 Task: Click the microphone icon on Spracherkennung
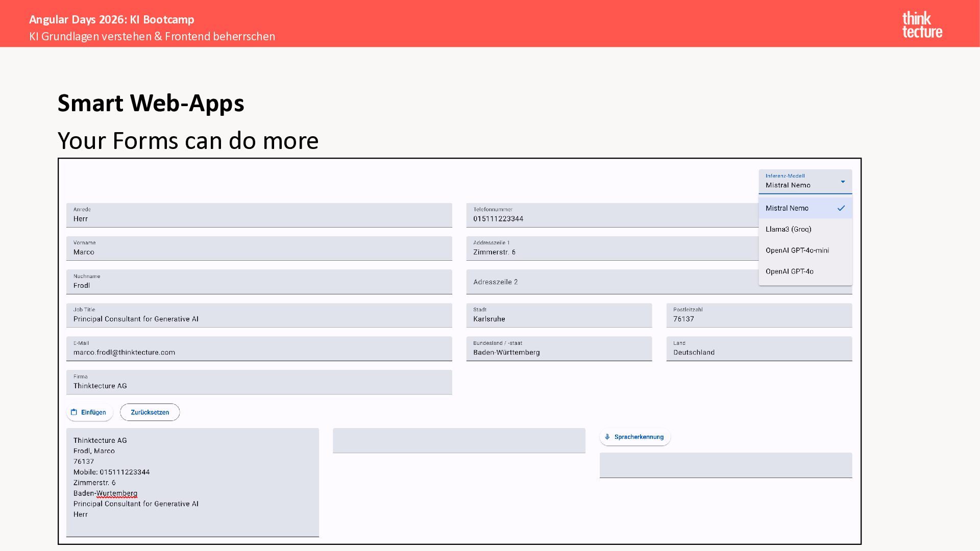pyautogui.click(x=607, y=437)
